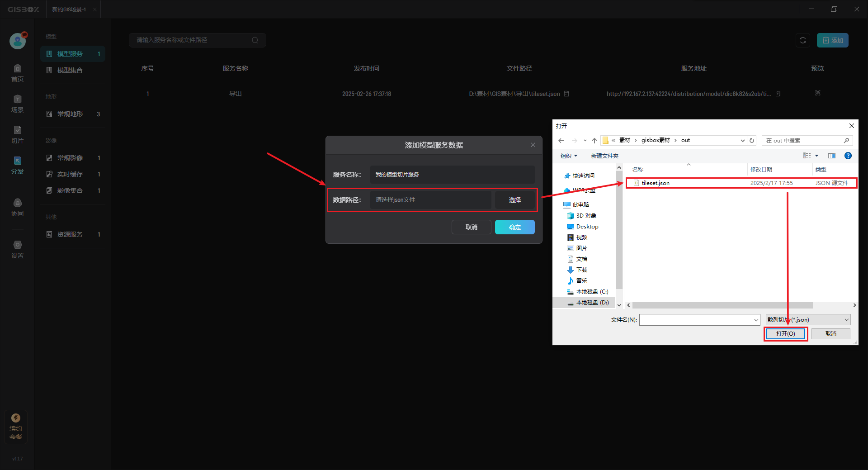Copy the file path of the 导出 service
The width and height of the screenshot is (868, 470).
click(x=566, y=94)
